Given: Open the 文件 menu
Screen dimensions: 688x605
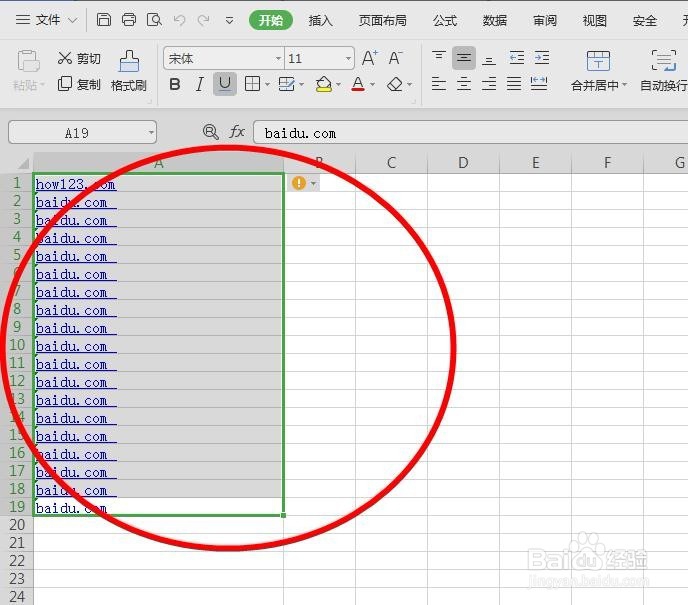Looking at the screenshot, I should [x=46, y=20].
